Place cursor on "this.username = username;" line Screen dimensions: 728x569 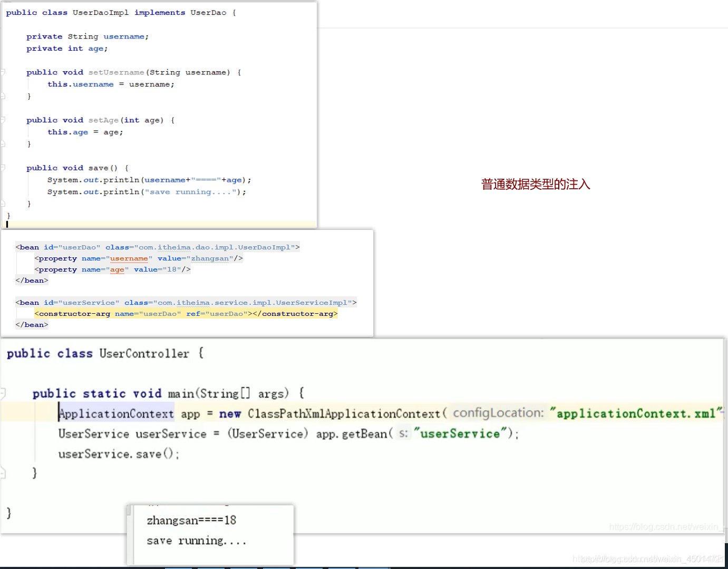click(x=111, y=84)
